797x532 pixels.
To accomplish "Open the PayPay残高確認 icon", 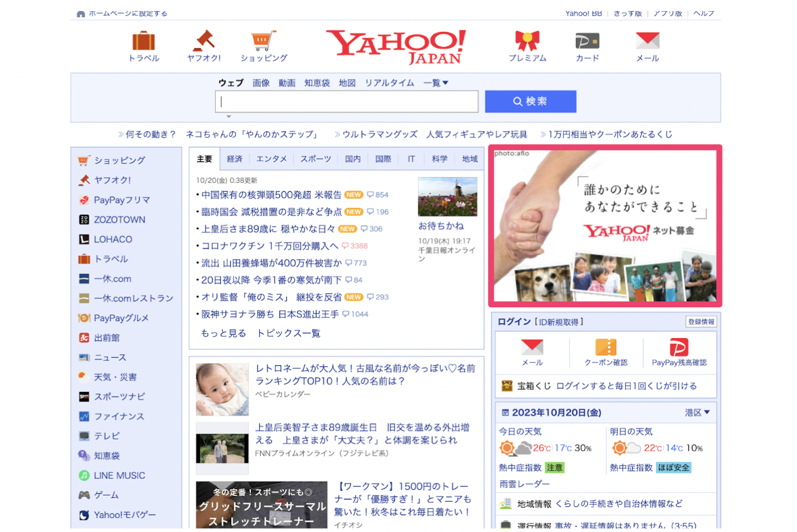I will (679, 347).
